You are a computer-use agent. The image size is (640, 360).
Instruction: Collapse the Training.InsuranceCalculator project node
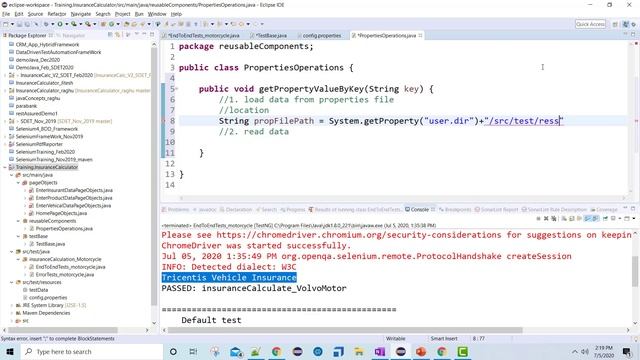pos(5,167)
